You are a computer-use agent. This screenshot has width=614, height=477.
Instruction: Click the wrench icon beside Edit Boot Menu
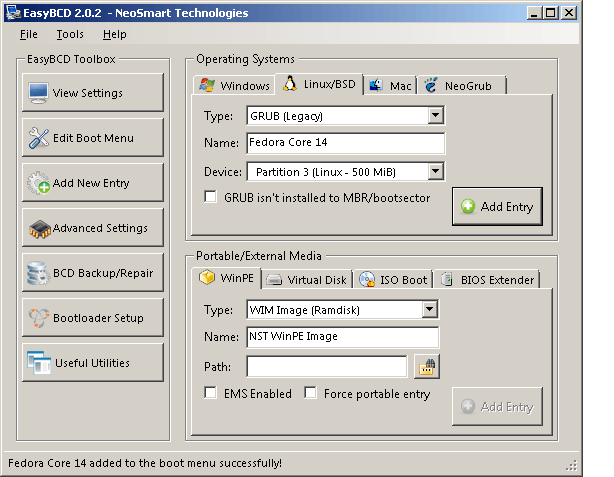pos(38,138)
